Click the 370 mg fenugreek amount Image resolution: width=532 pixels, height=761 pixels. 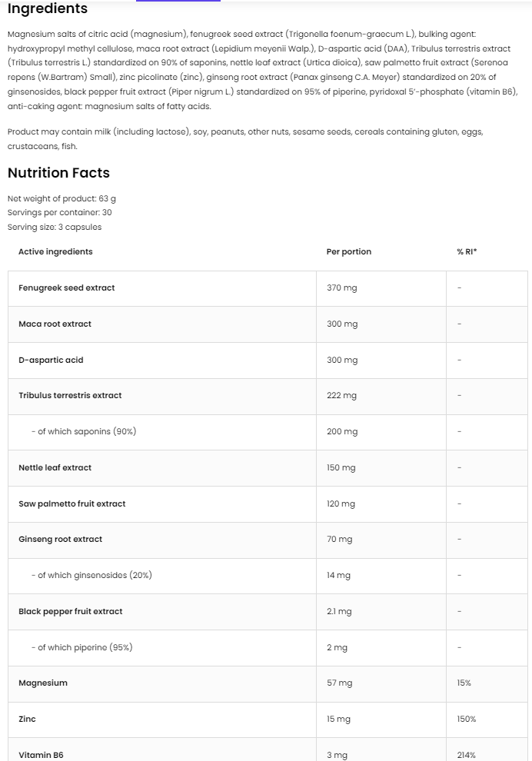coord(342,288)
